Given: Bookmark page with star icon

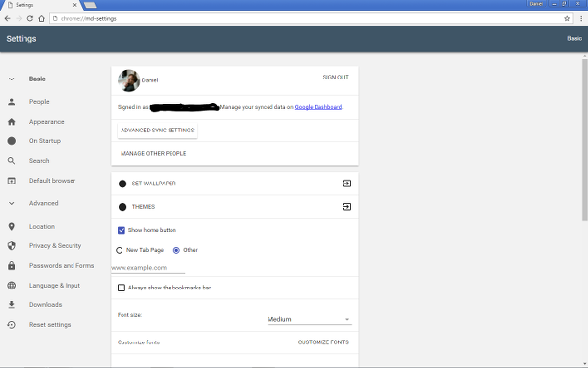Looking at the screenshot, I should 567,18.
